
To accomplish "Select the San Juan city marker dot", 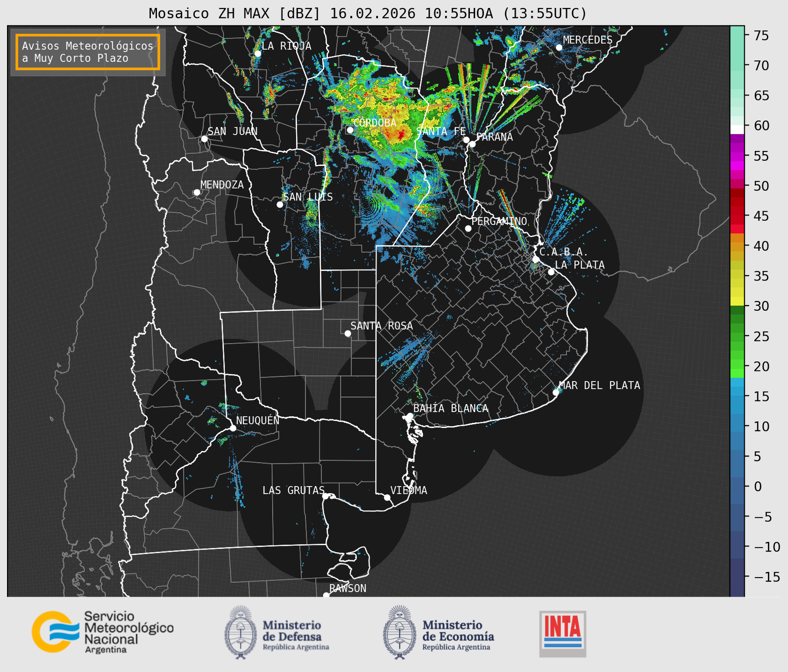I will (x=204, y=139).
